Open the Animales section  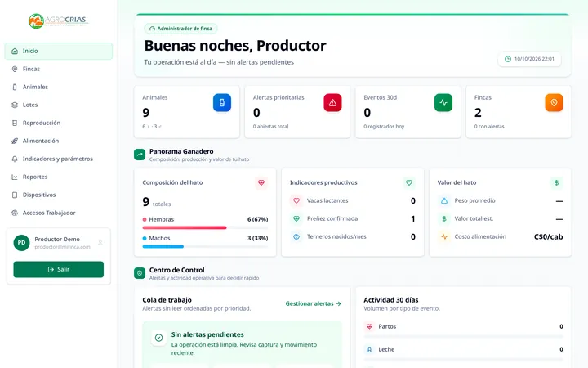click(59, 88)
